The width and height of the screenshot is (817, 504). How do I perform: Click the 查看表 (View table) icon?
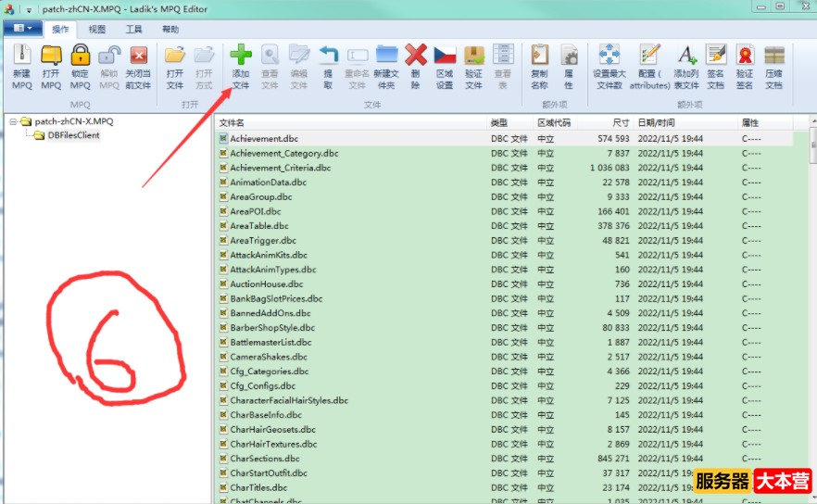tap(503, 55)
